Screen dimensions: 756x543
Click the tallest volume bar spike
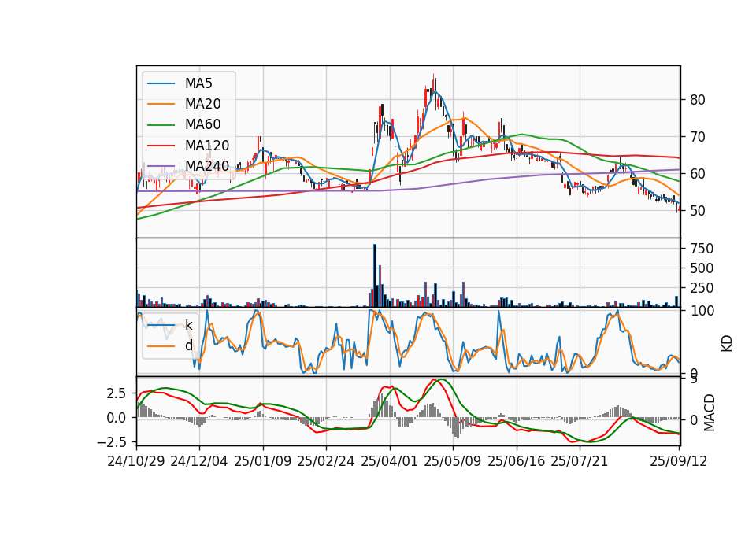click(375, 275)
